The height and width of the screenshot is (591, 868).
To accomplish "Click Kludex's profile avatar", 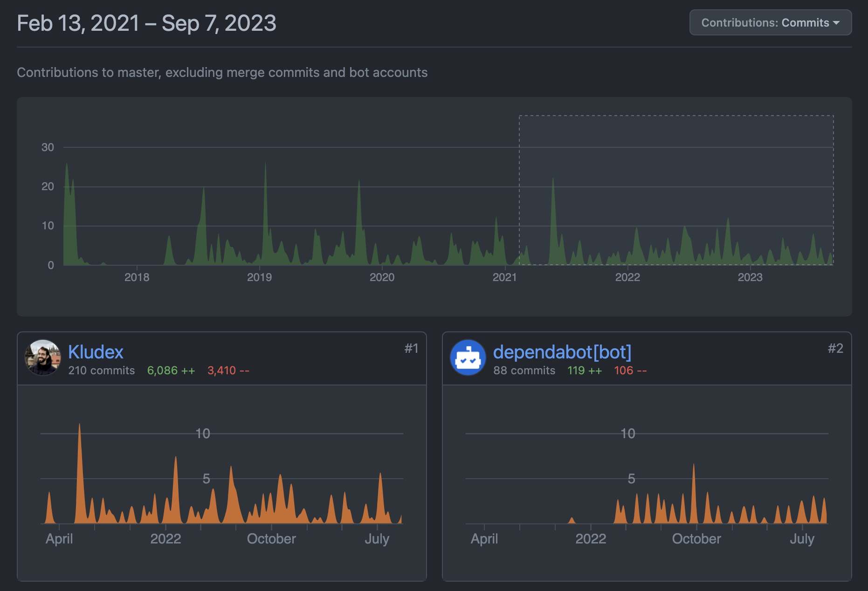I will coord(43,357).
